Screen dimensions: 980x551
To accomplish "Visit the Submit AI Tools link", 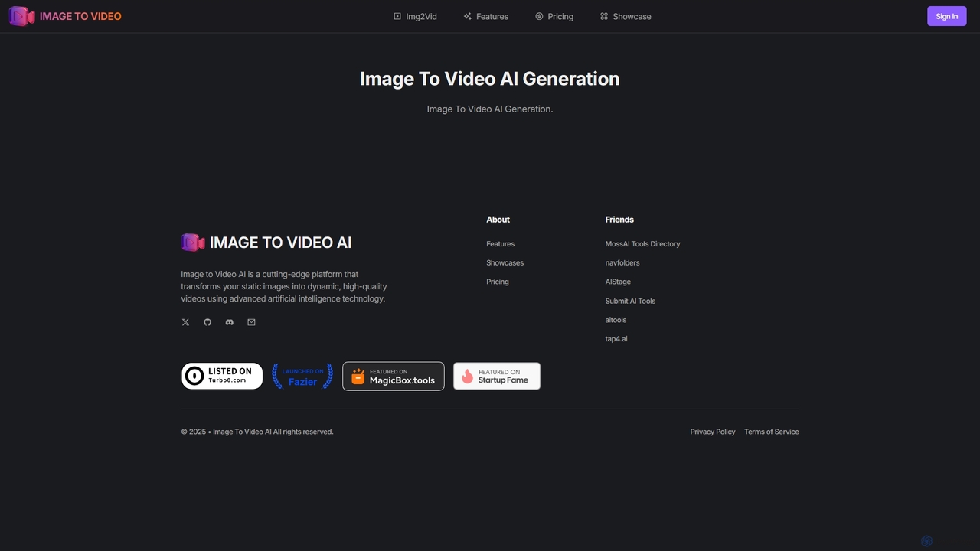I will (630, 302).
